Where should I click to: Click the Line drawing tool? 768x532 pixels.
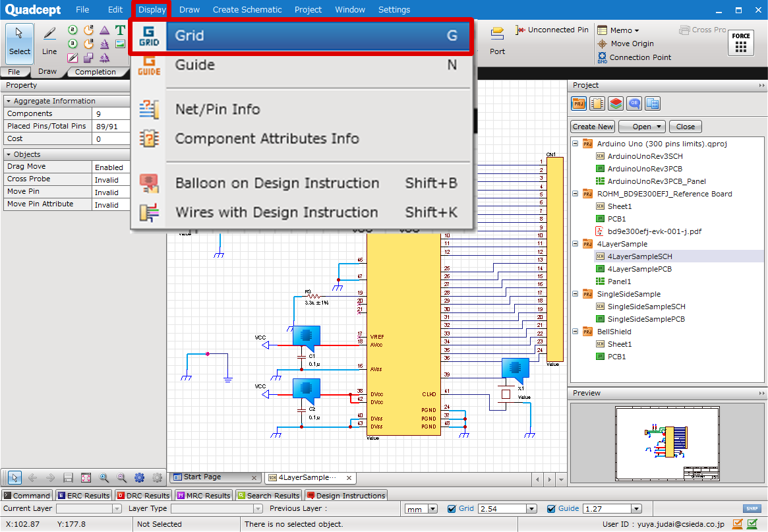pyautogui.click(x=49, y=40)
